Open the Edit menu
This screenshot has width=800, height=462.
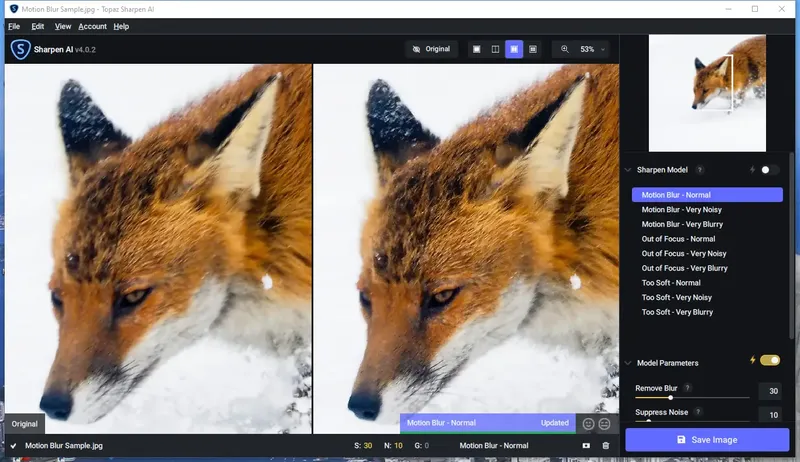pyautogui.click(x=38, y=27)
